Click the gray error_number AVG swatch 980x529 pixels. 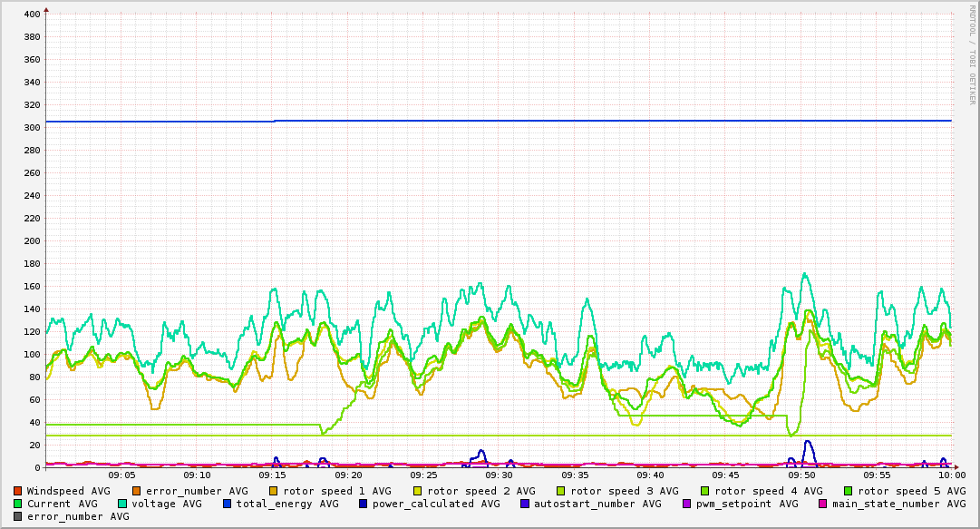18,516
